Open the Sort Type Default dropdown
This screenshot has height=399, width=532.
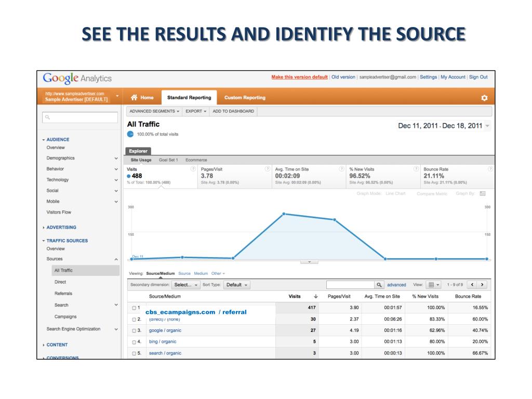pos(236,285)
